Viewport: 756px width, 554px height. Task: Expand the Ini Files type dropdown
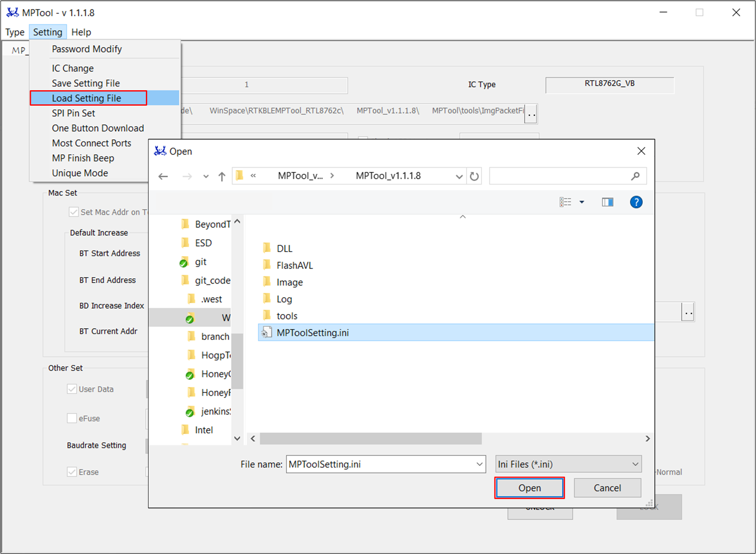pos(635,464)
